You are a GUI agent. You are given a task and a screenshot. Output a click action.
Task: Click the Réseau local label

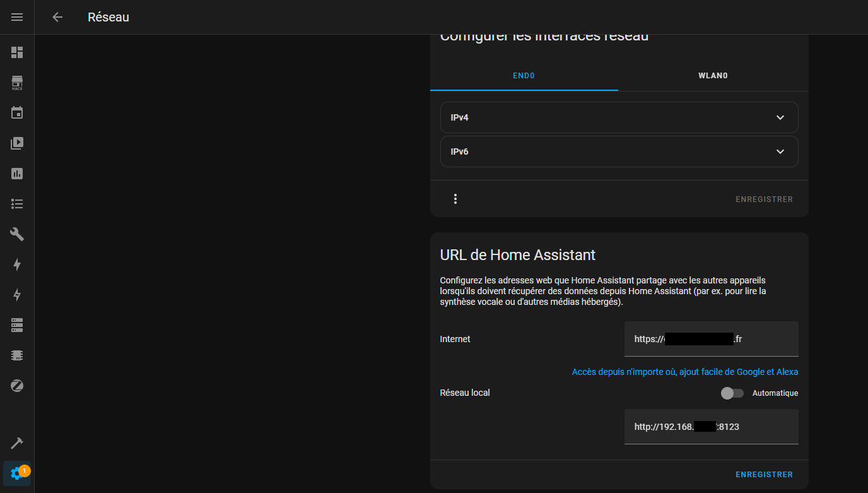coord(465,393)
